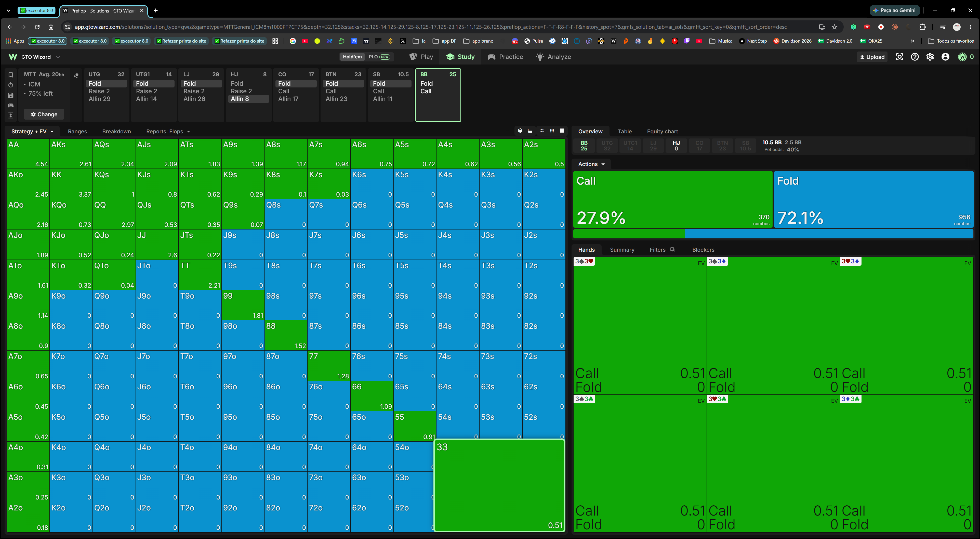
Task: Switch game type to PLO
Action: [379, 57]
